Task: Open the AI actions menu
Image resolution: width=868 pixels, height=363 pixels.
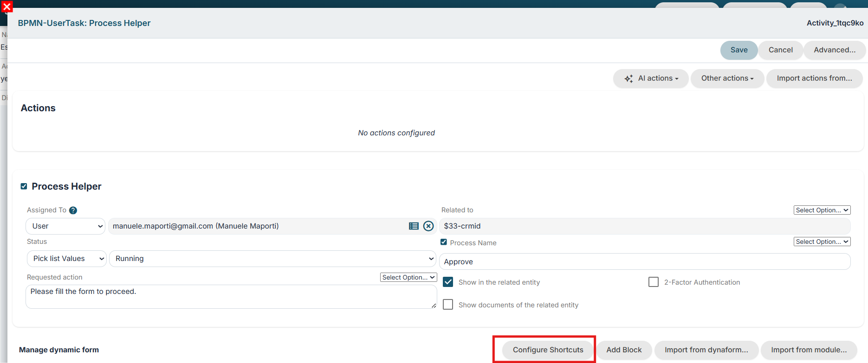Action: (x=651, y=78)
